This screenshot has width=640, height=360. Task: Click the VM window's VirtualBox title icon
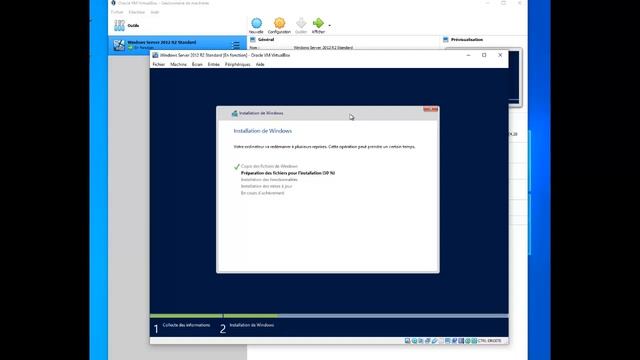tap(155, 55)
